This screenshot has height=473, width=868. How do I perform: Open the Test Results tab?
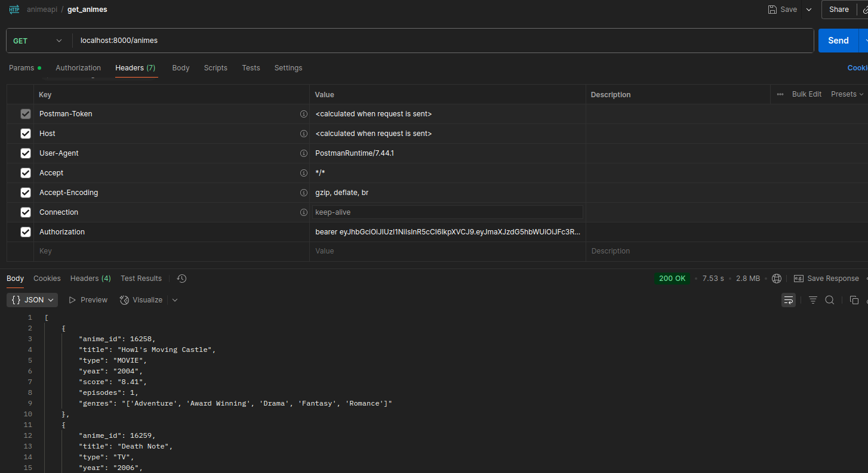click(141, 279)
